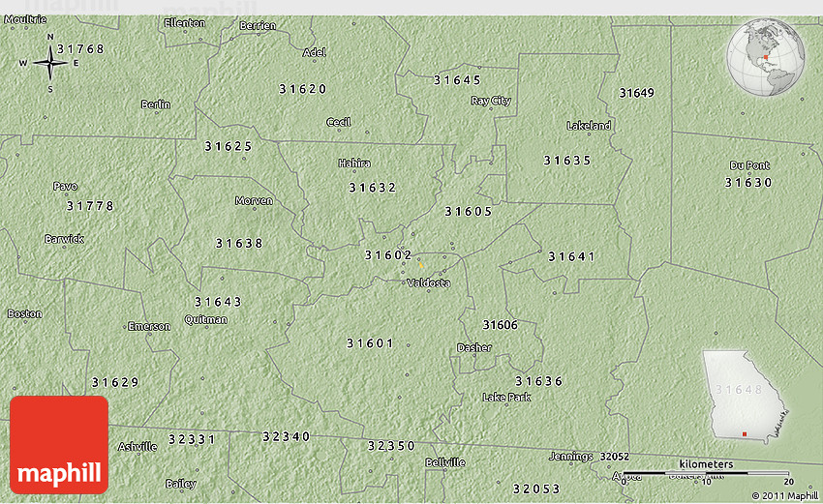Image resolution: width=823 pixels, height=504 pixels.
Task: Click the yellow marker near Valdosta
Action: [x=419, y=261]
